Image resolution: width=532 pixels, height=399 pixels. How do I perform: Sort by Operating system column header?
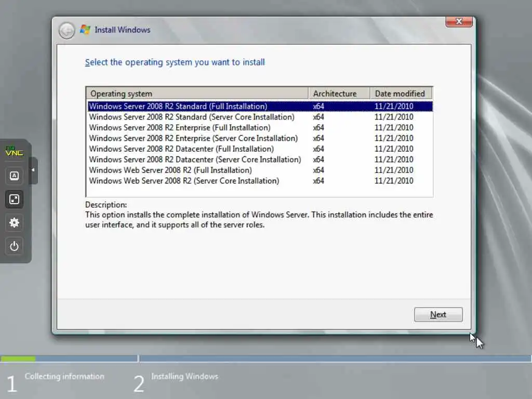(x=197, y=94)
